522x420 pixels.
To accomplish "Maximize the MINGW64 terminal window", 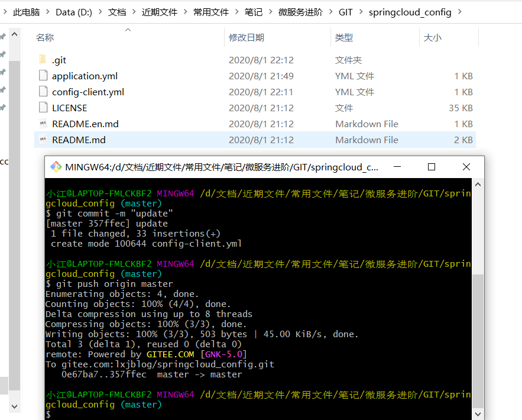I will [432, 167].
